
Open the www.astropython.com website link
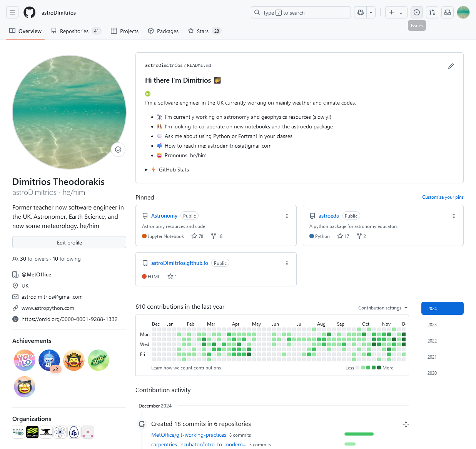click(48, 308)
